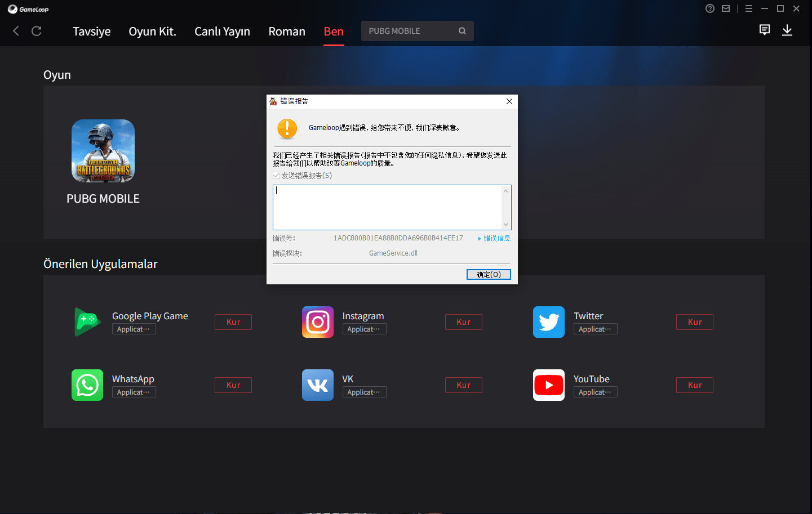Click the Instagram app icon

coord(318,322)
